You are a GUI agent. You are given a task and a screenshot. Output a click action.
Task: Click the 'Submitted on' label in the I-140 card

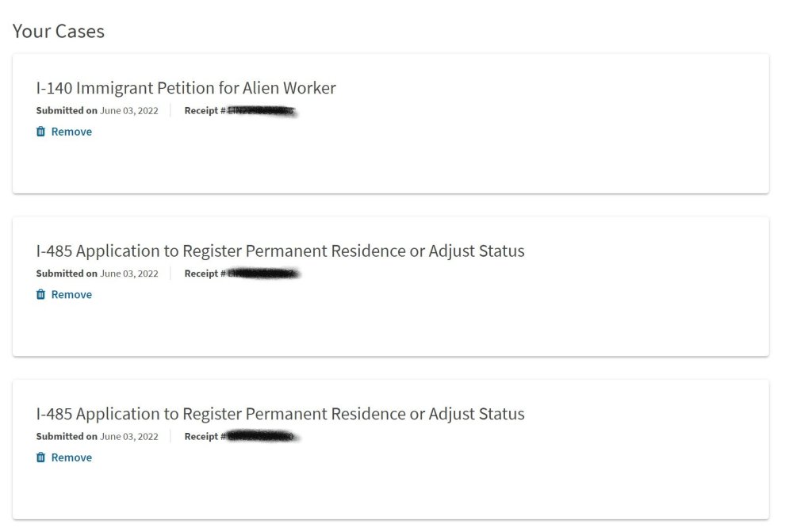tap(67, 111)
